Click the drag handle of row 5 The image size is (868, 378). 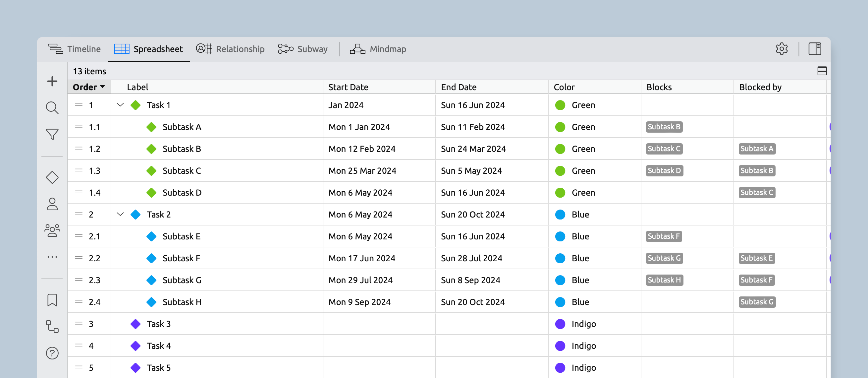click(x=79, y=367)
